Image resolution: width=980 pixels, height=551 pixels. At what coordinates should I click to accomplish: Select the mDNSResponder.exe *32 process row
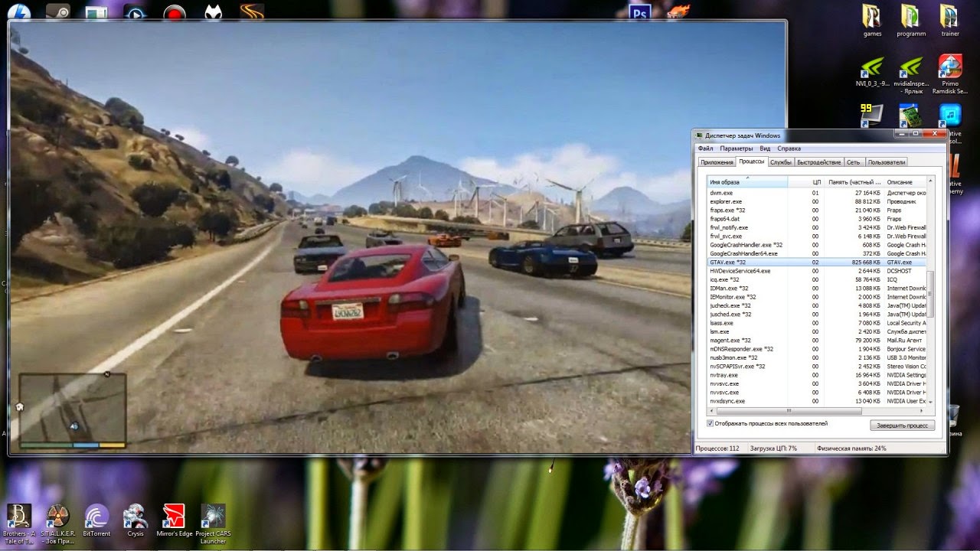[817, 349]
